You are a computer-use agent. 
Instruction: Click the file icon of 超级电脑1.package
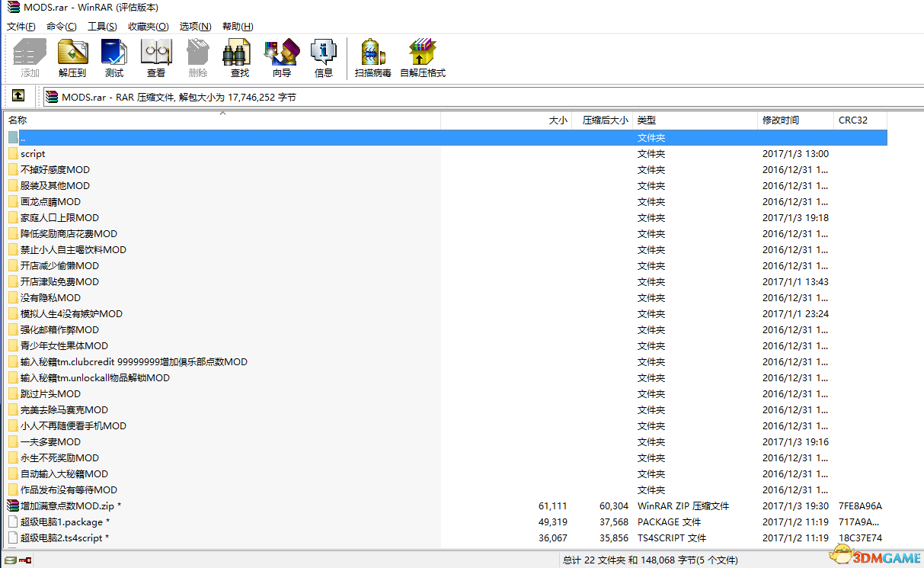[13, 521]
